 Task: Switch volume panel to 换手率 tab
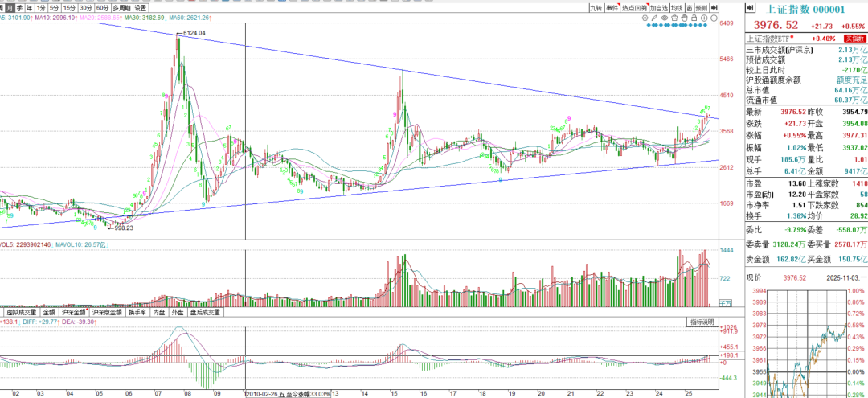coord(137,311)
